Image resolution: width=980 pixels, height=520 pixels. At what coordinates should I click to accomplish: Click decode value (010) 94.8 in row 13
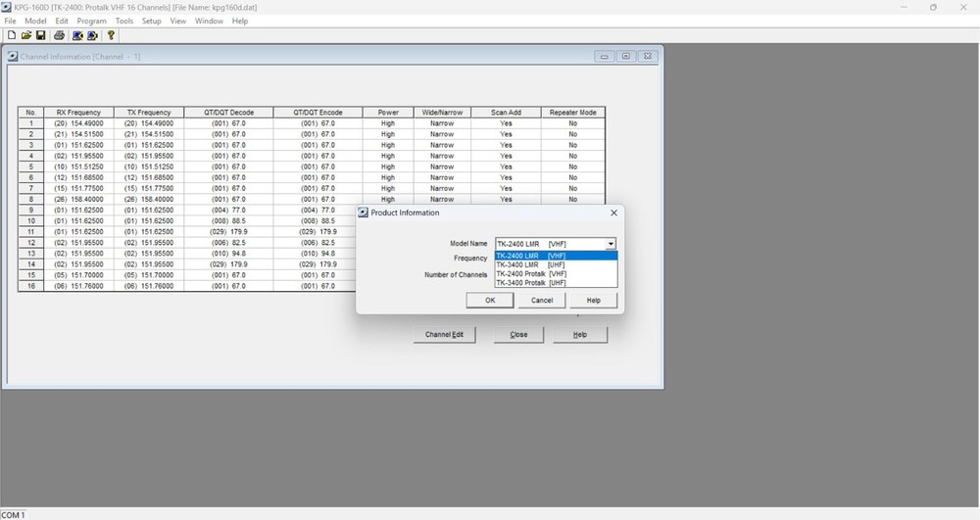click(x=228, y=254)
